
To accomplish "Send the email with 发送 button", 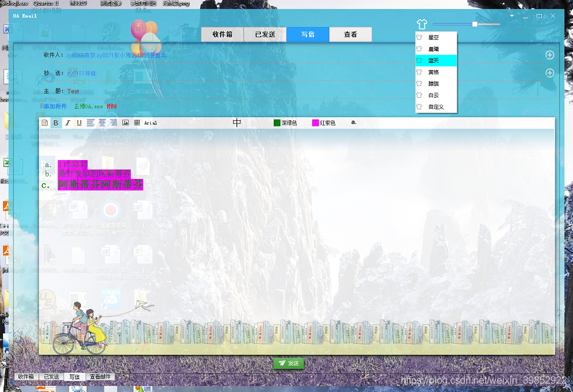I will [x=289, y=363].
